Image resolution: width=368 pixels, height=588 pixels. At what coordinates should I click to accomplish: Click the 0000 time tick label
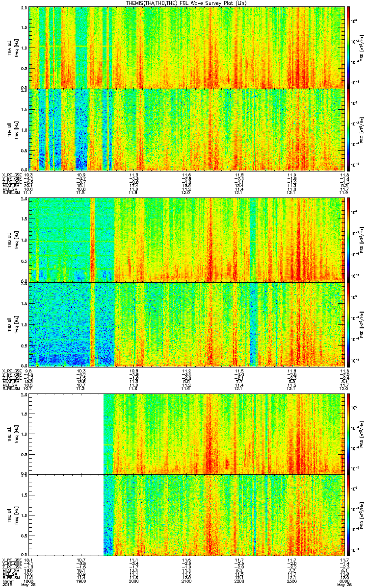point(344,582)
